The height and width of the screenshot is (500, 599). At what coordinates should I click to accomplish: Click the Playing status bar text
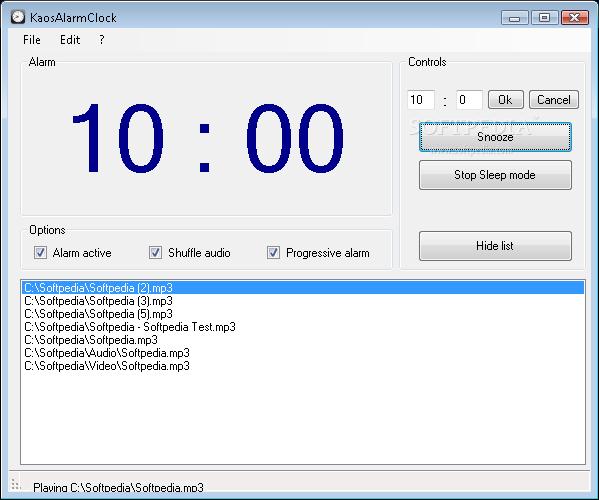point(118,487)
